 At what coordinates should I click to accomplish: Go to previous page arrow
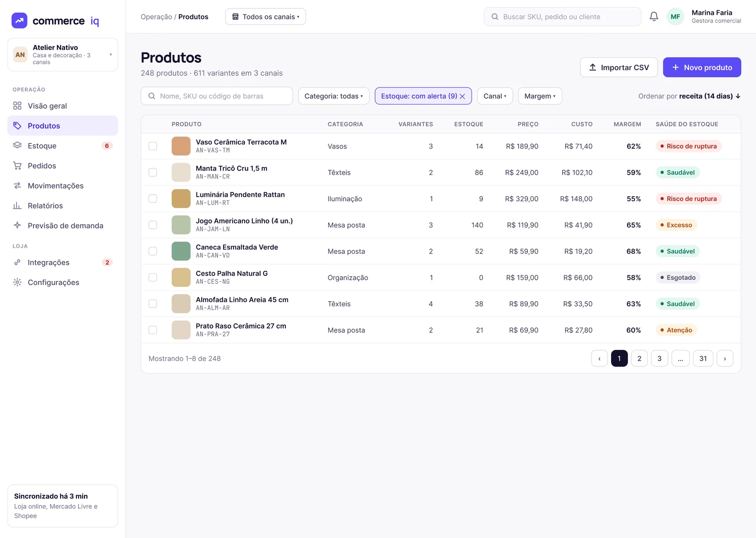[600, 358]
